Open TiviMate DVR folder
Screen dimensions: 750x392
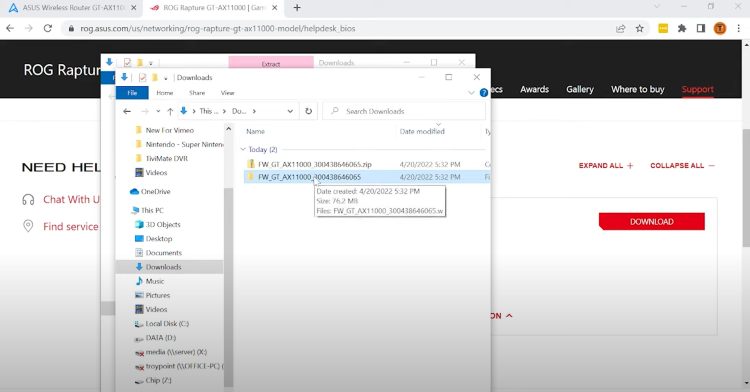tap(166, 158)
